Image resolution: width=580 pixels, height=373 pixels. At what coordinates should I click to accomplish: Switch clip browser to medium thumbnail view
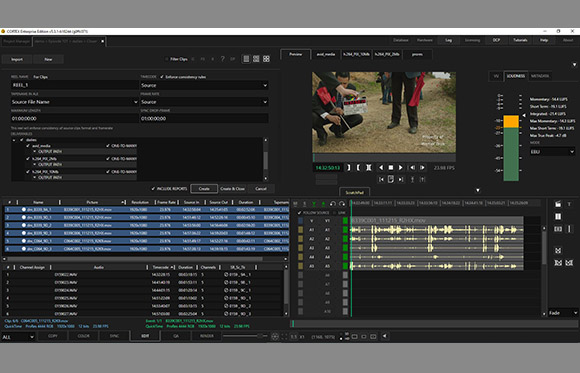point(256,59)
